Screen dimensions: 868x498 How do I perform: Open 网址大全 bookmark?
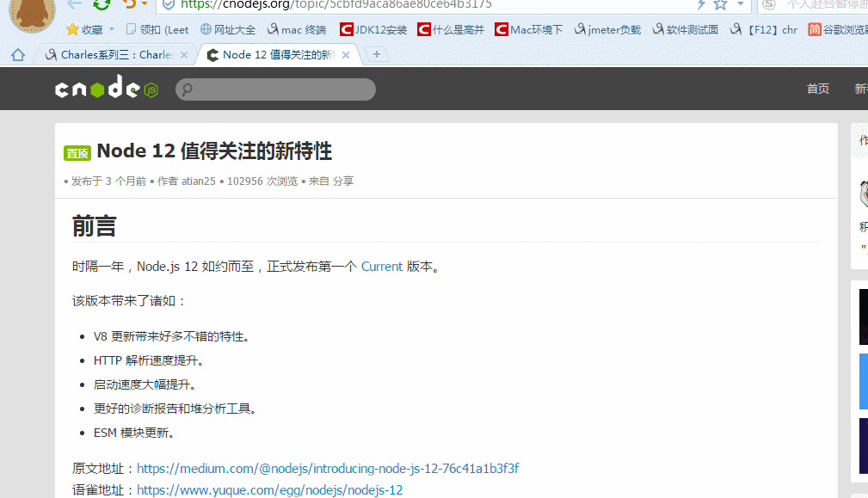coord(228,30)
